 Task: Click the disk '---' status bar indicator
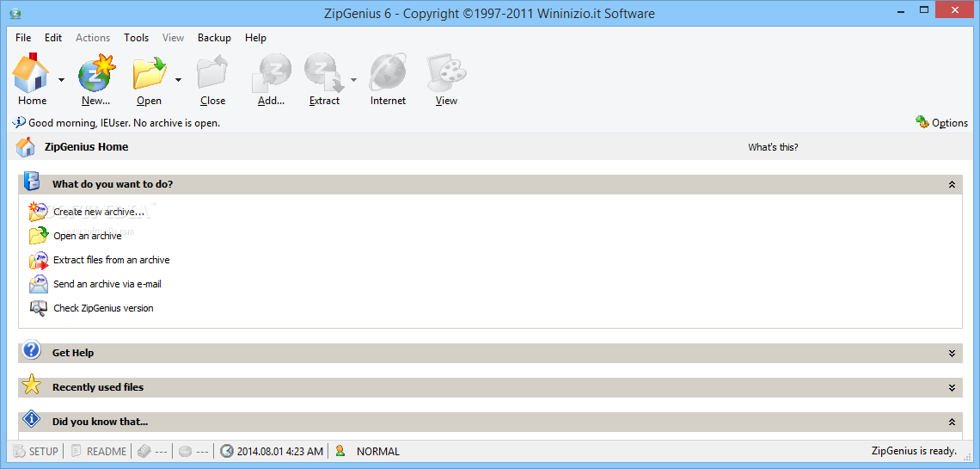point(193,451)
